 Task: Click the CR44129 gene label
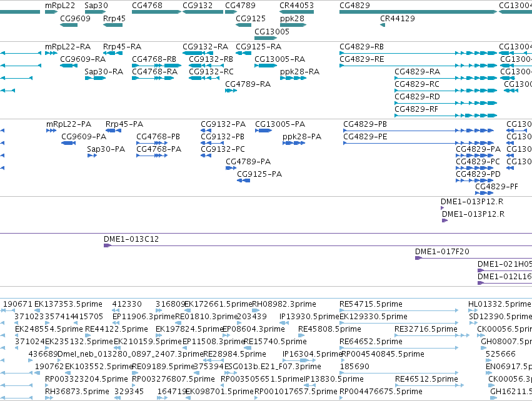398,19
